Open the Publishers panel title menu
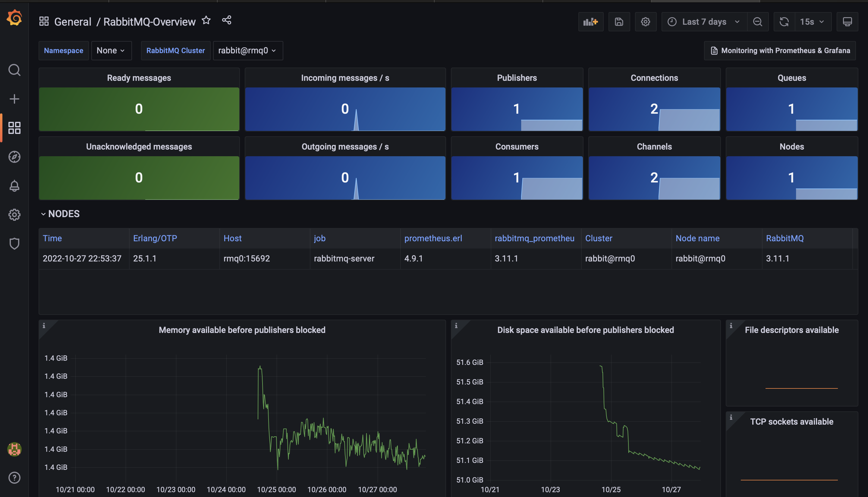 (x=517, y=78)
